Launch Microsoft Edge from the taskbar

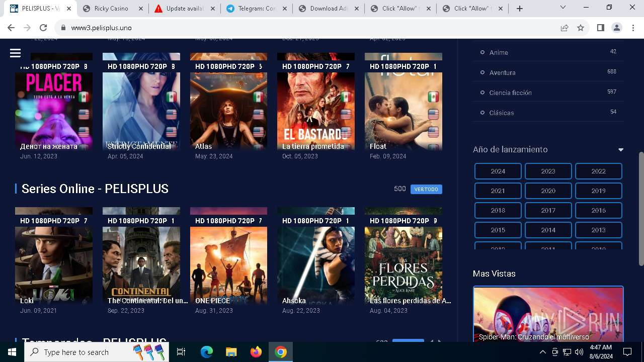(207, 352)
